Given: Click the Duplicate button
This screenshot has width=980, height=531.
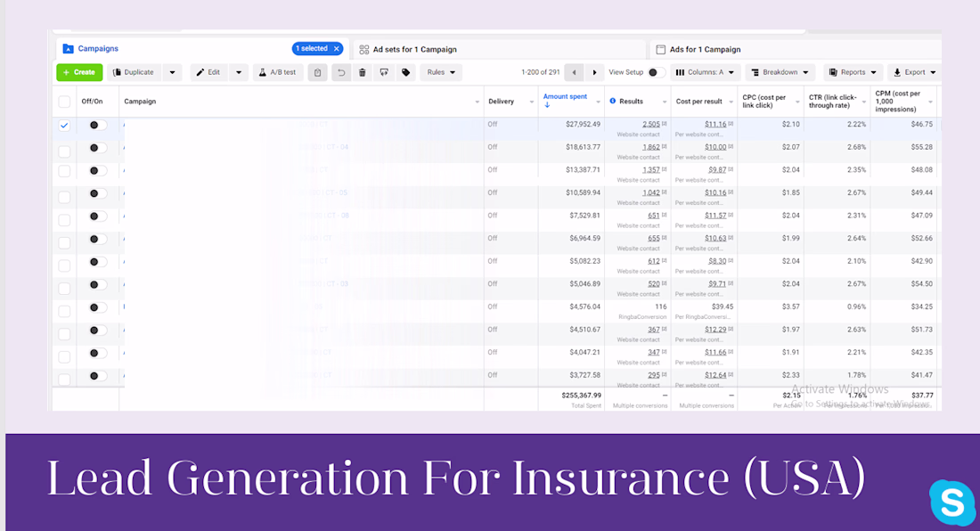Looking at the screenshot, I should (134, 72).
